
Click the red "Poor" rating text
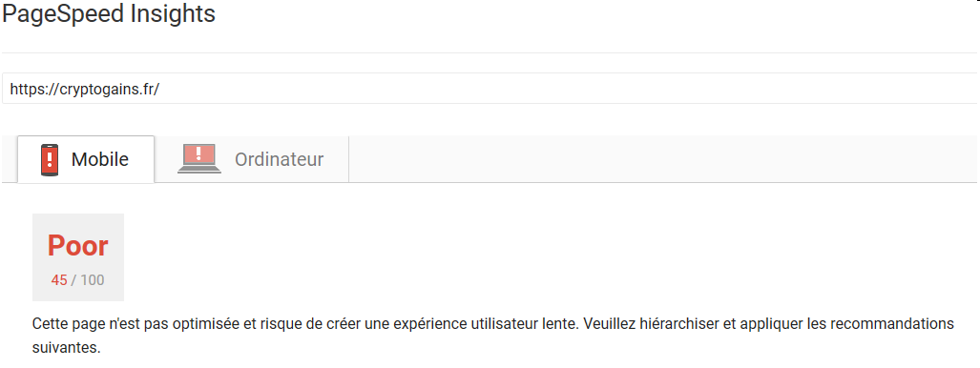78,246
